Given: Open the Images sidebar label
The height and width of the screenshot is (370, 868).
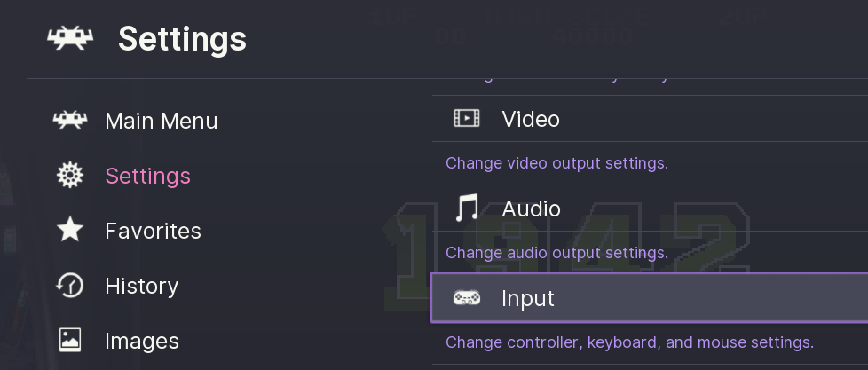Looking at the screenshot, I should 141,341.
